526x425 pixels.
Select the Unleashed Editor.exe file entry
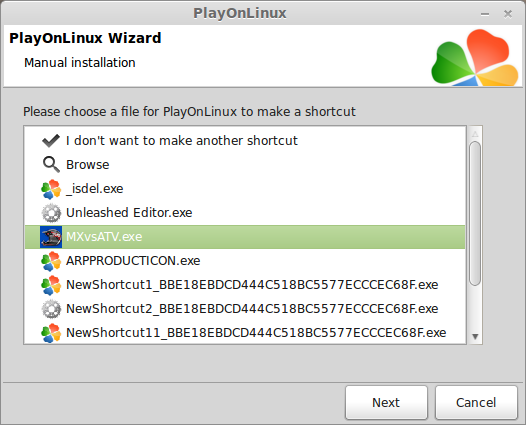245,213
